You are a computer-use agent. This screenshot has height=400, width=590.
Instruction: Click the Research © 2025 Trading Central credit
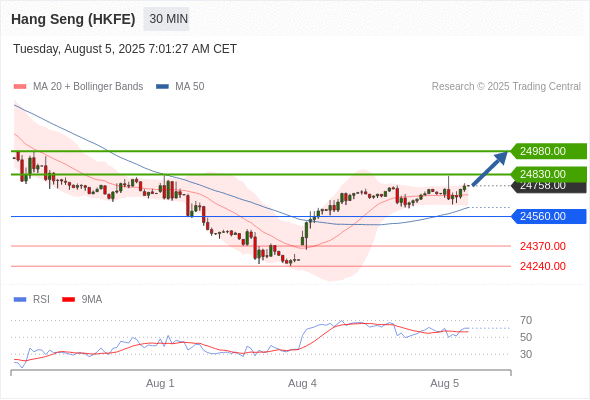coord(506,87)
